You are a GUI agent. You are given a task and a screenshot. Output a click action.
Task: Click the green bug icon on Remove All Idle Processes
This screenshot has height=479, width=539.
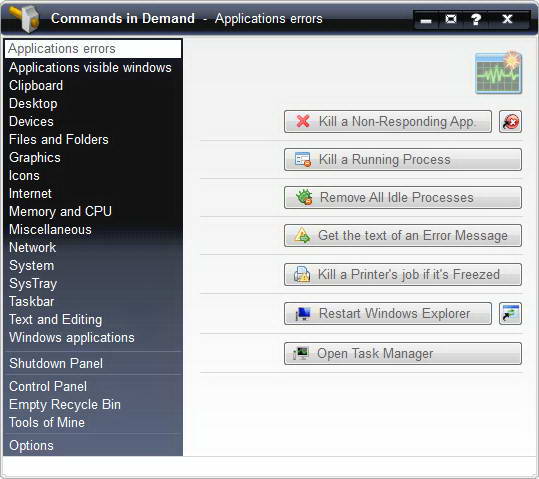[304, 197]
